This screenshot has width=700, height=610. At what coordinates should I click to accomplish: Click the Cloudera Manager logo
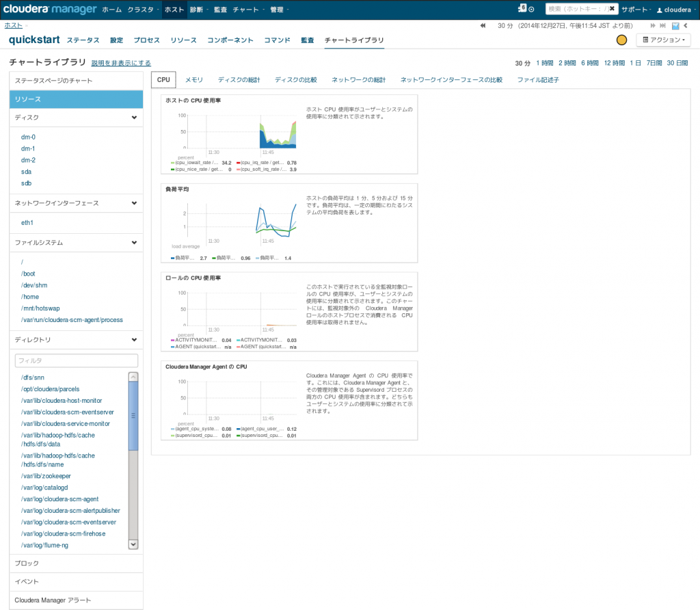pos(49,9)
